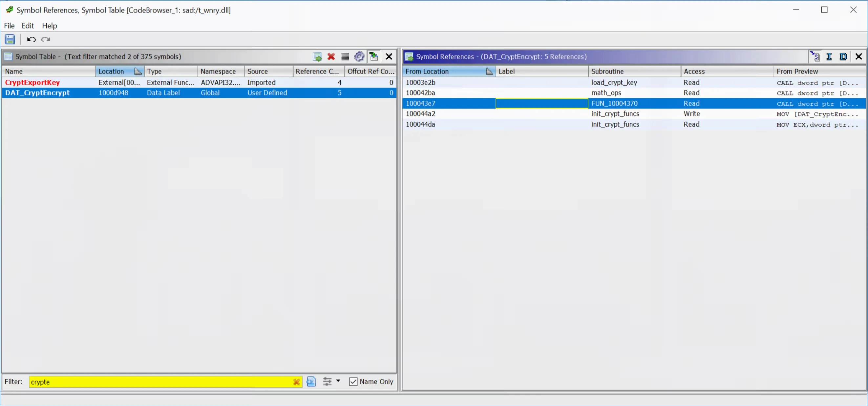Click the Save icon in toolbar

[x=10, y=39]
